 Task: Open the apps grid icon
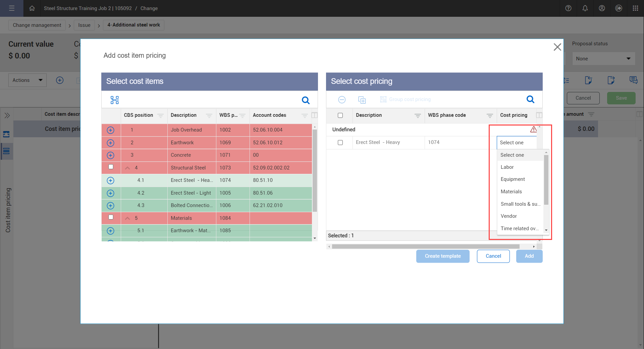pos(635,8)
